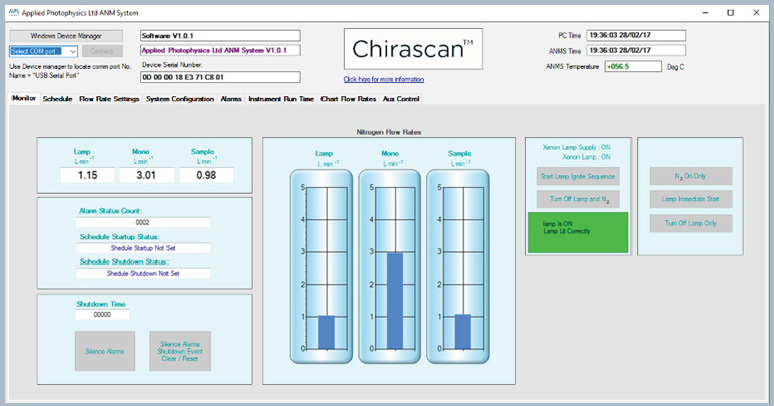Click the Xenon Lamp Supply : ON text
The image size is (774, 406).
pos(577,147)
